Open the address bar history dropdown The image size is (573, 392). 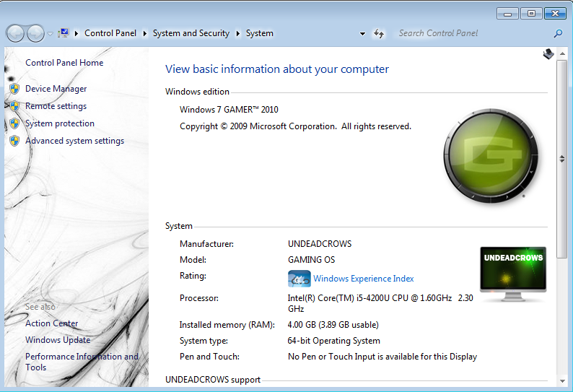(x=362, y=34)
